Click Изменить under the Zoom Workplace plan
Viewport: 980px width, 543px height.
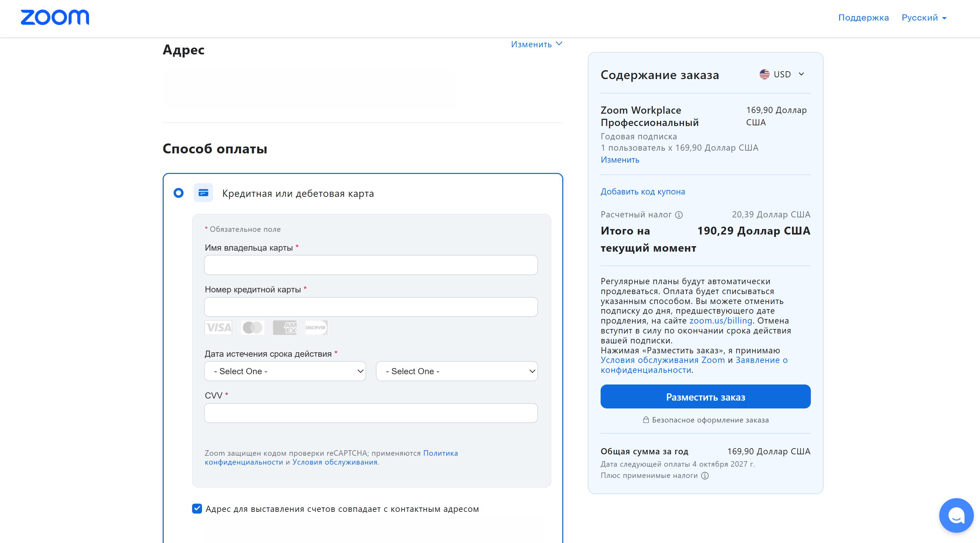(x=620, y=160)
